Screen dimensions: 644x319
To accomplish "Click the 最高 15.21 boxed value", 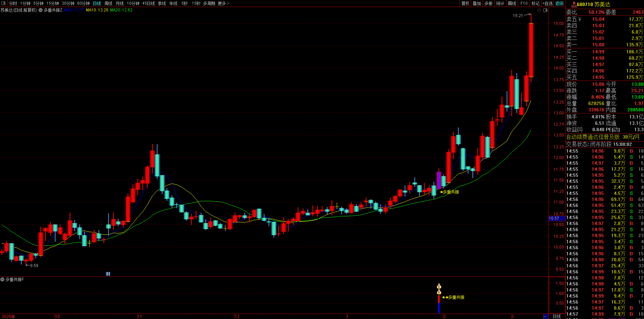I will 637,91.
